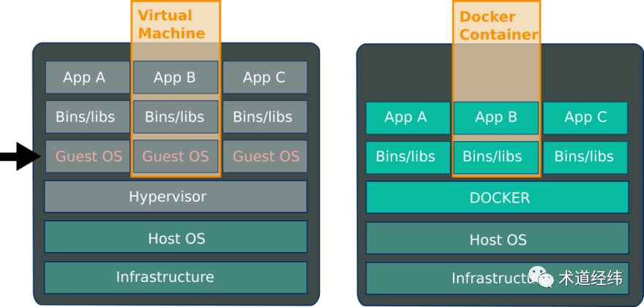Click the Virtual Machine label
The image size is (644, 307).
click(x=171, y=24)
